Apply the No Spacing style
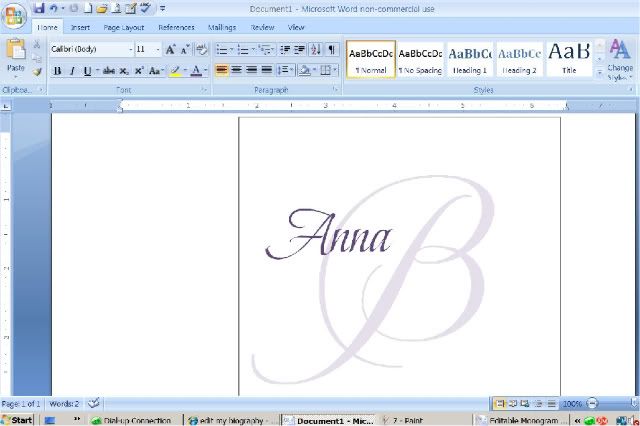This screenshot has height=426, width=640. (420, 59)
